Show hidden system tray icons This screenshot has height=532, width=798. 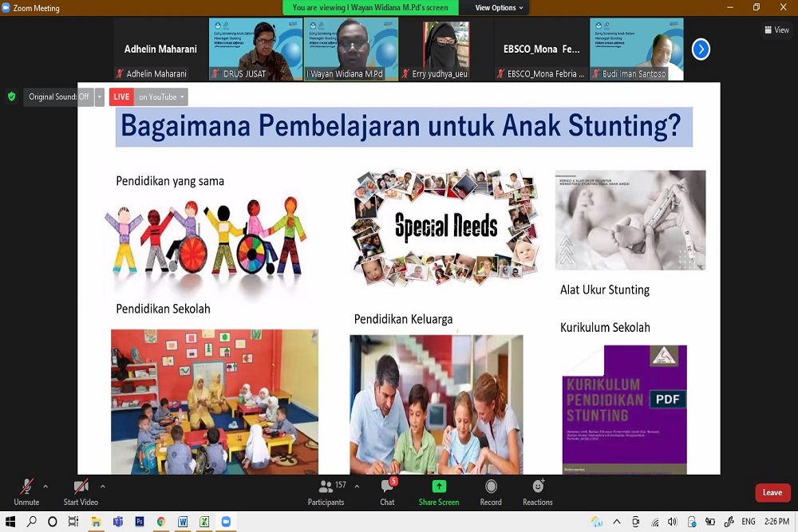[617, 522]
